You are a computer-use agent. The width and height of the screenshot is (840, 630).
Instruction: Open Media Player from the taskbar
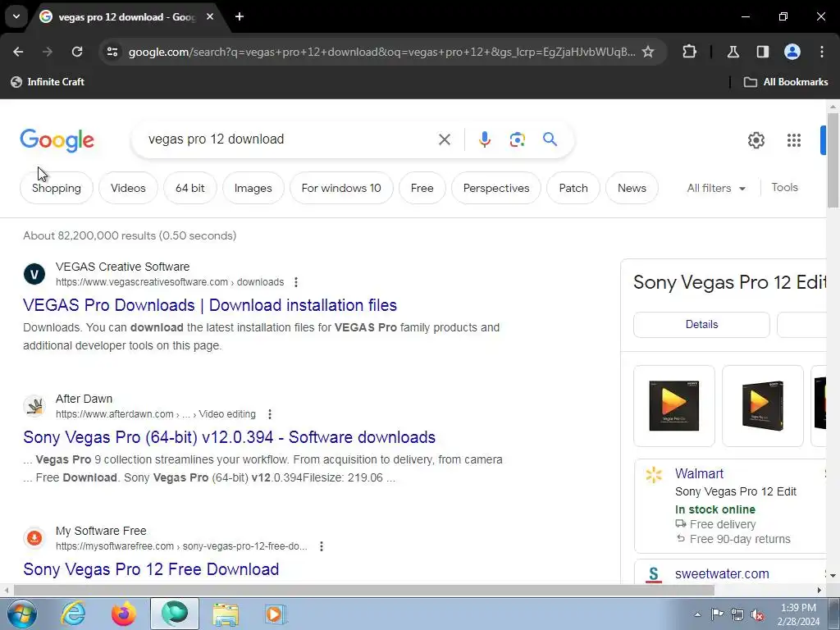click(x=276, y=614)
